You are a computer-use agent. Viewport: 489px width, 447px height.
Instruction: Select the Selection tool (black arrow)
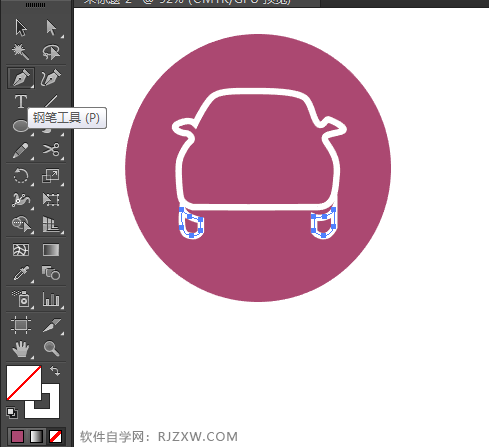(x=21, y=27)
